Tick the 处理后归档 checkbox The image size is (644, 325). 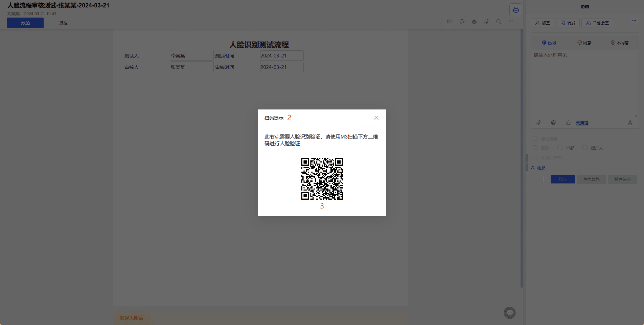coord(535,157)
